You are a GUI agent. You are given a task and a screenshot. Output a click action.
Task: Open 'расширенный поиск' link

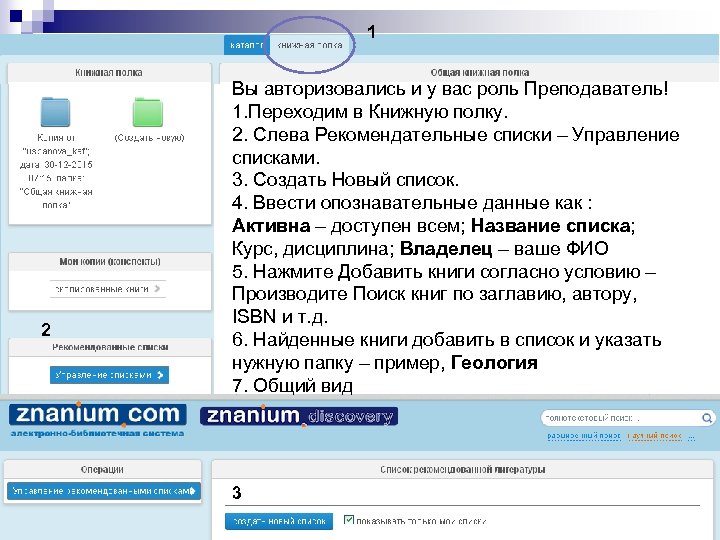(584, 435)
